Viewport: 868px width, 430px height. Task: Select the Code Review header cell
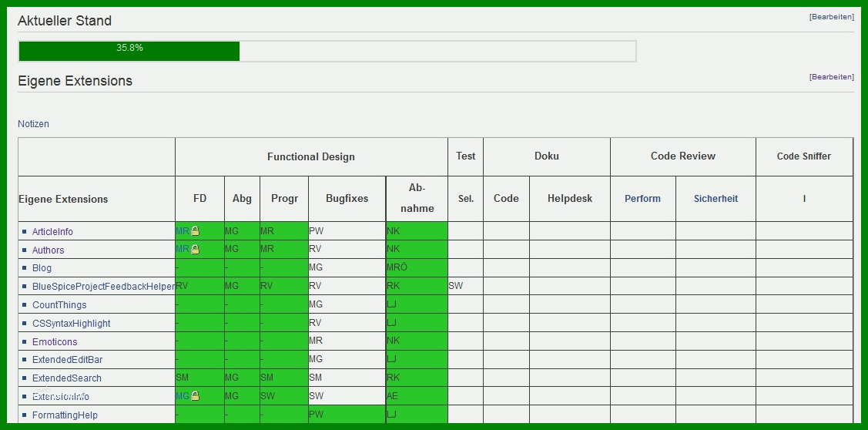[x=683, y=156]
